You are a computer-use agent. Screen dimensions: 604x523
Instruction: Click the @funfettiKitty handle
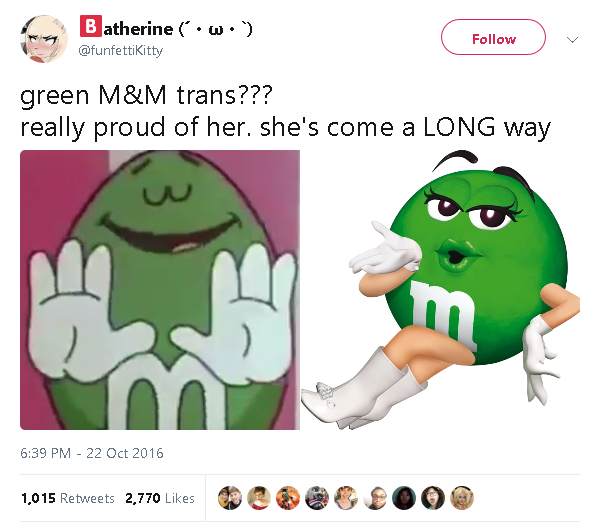(121, 50)
